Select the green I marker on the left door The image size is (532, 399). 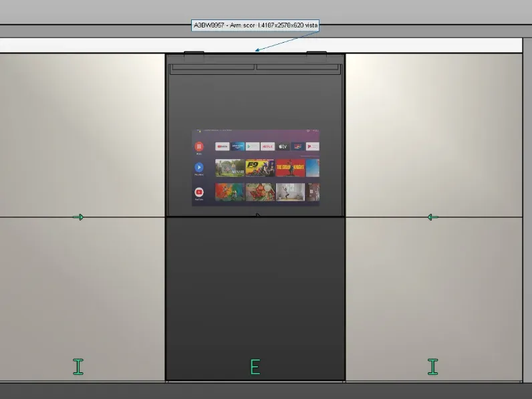78,367
